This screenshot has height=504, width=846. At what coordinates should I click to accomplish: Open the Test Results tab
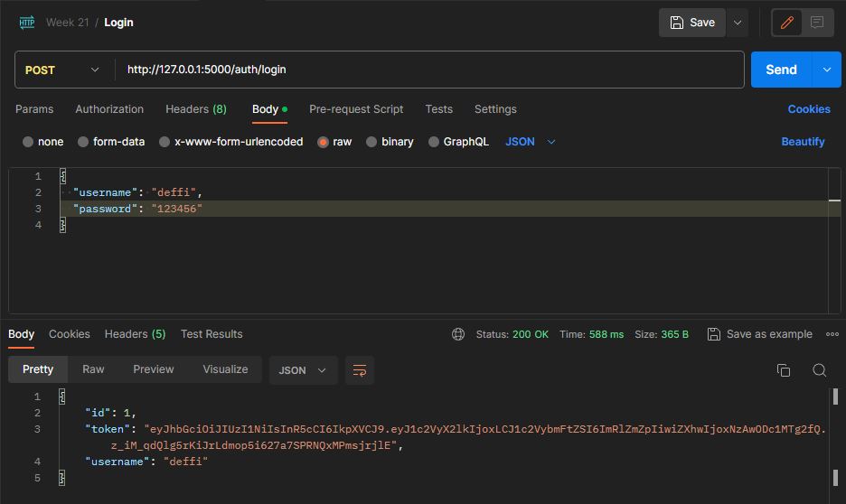(x=211, y=334)
